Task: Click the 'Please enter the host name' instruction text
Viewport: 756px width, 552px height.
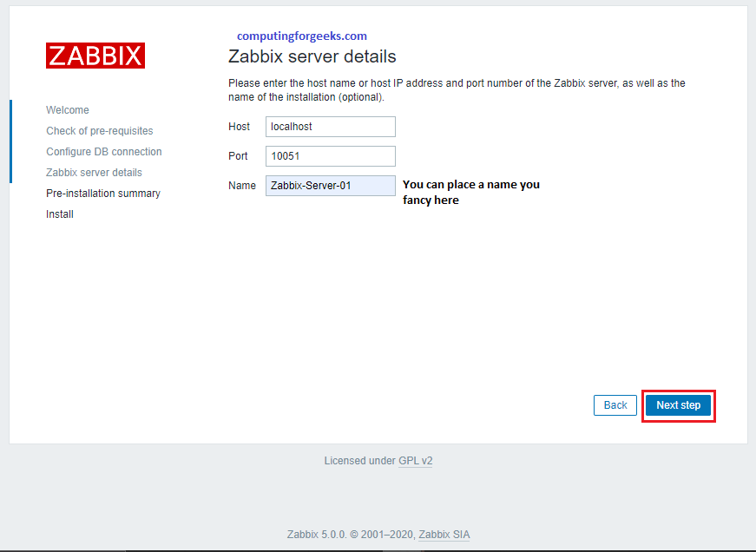Action: (457, 90)
